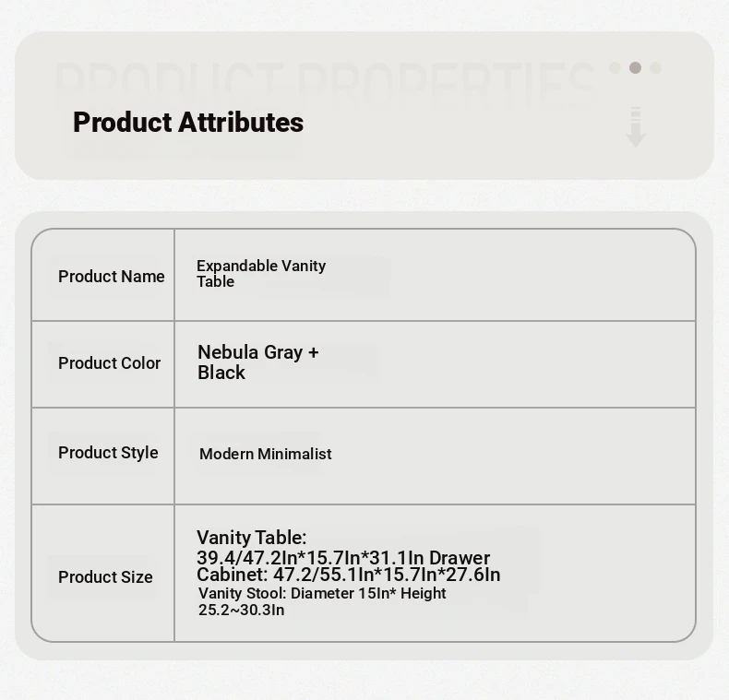This screenshot has height=700, width=729.
Task: Click the Product Attributes heading
Action: point(188,122)
